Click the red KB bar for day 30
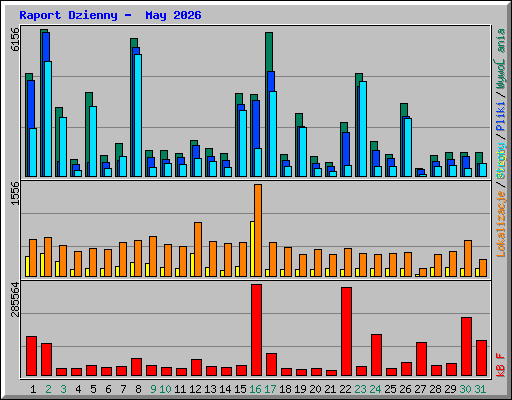The width and height of the screenshot is (512, 400). (x=466, y=347)
